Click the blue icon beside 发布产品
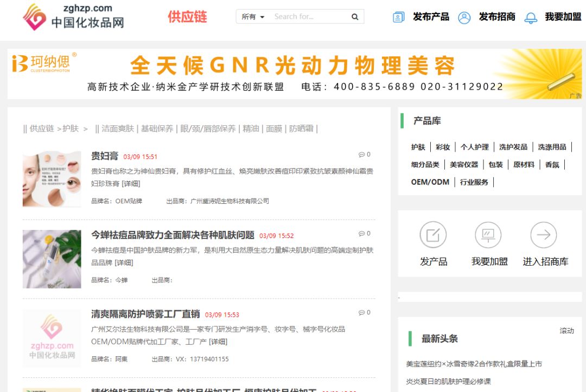This screenshot has width=586, height=392. click(x=398, y=17)
